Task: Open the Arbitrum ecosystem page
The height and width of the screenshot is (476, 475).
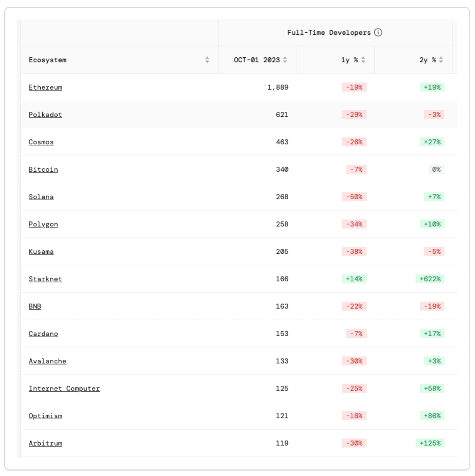Action: click(x=45, y=443)
